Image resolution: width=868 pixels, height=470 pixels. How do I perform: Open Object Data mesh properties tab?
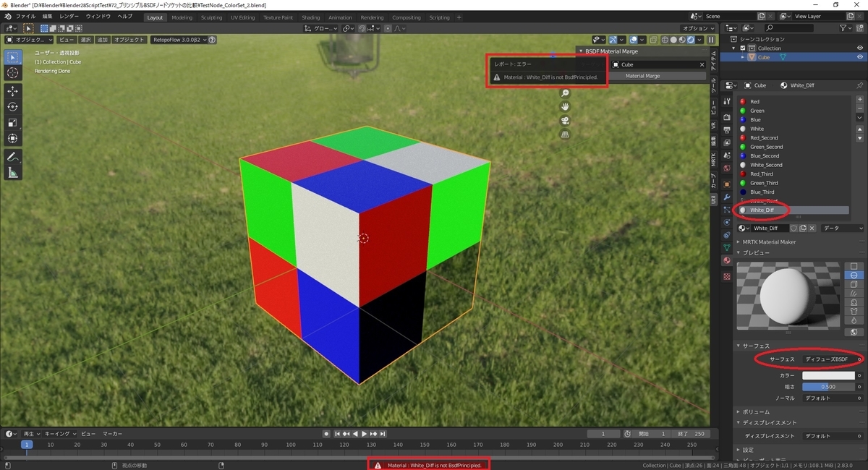[x=727, y=247]
